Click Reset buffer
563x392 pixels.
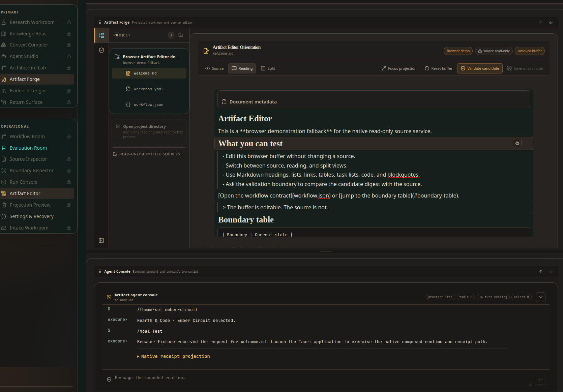point(439,68)
